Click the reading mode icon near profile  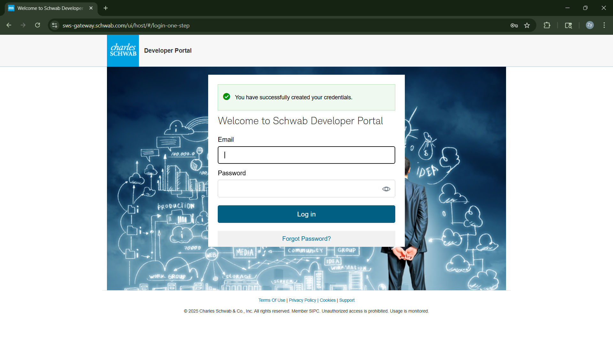[569, 25]
